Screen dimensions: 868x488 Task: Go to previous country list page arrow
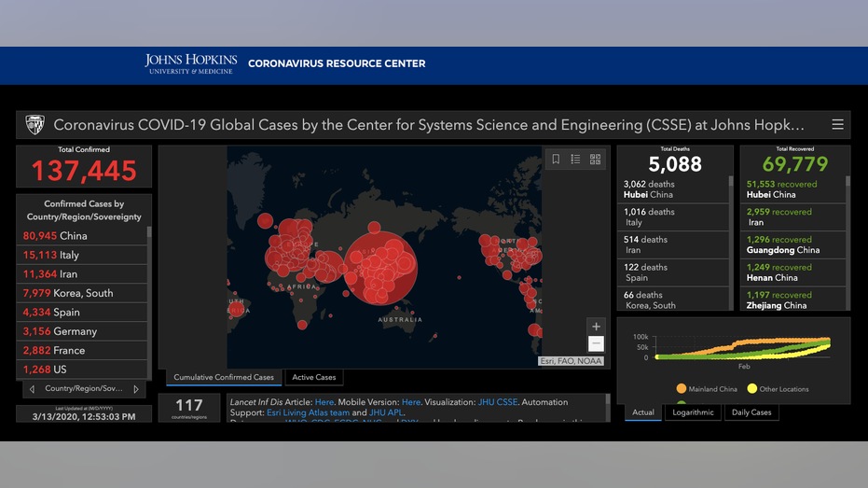[32, 389]
